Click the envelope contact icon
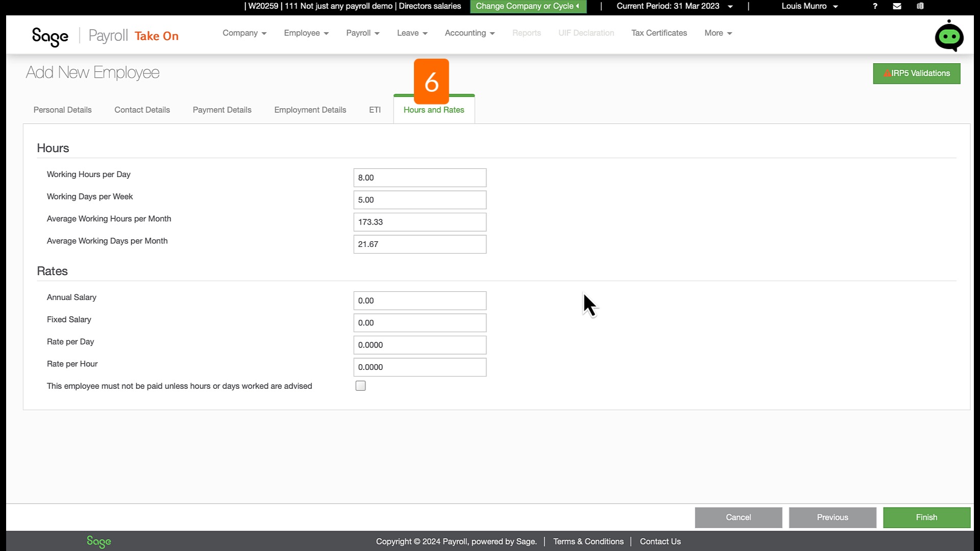980x551 pixels. [897, 6]
